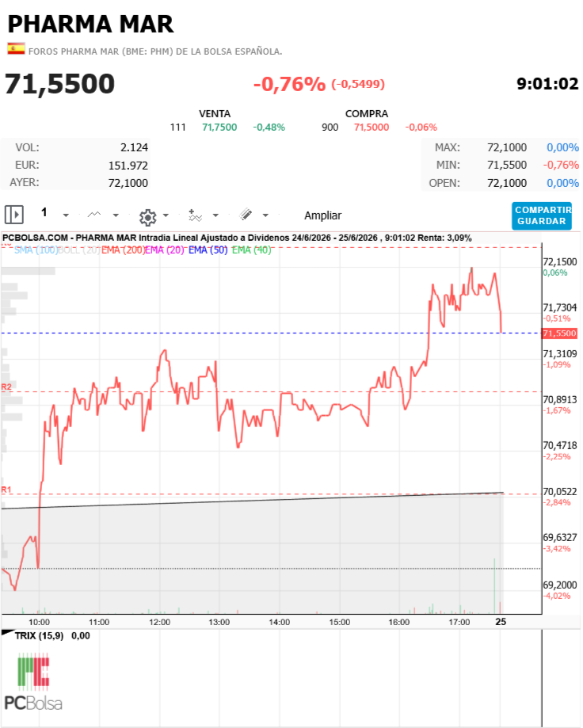Select the timeframe value 1
583x728 pixels.
44,212
